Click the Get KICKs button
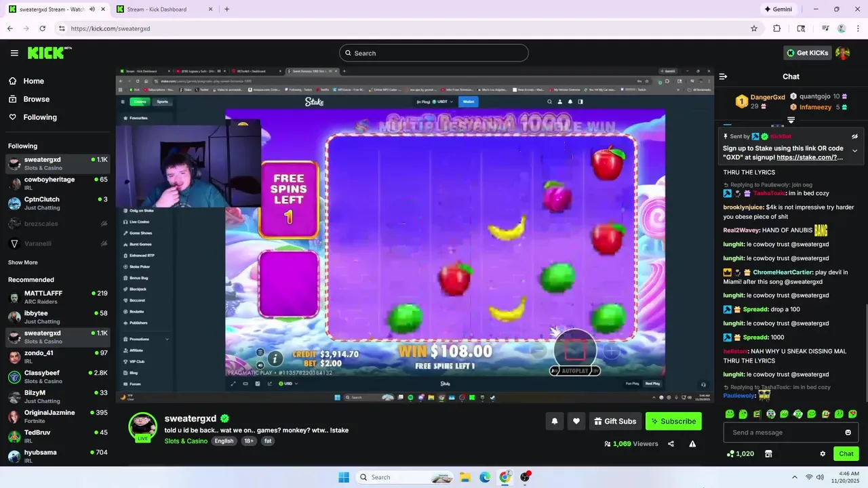The width and height of the screenshot is (868, 488). 807,53
